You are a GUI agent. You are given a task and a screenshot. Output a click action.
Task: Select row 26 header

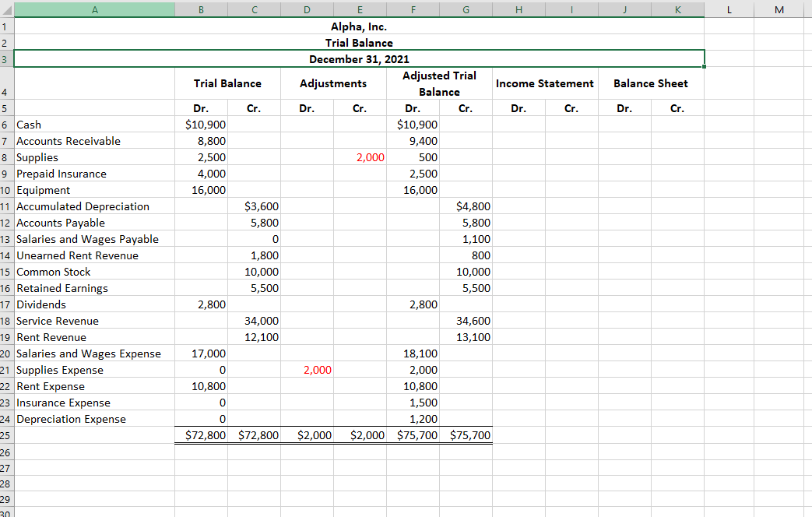click(x=6, y=452)
